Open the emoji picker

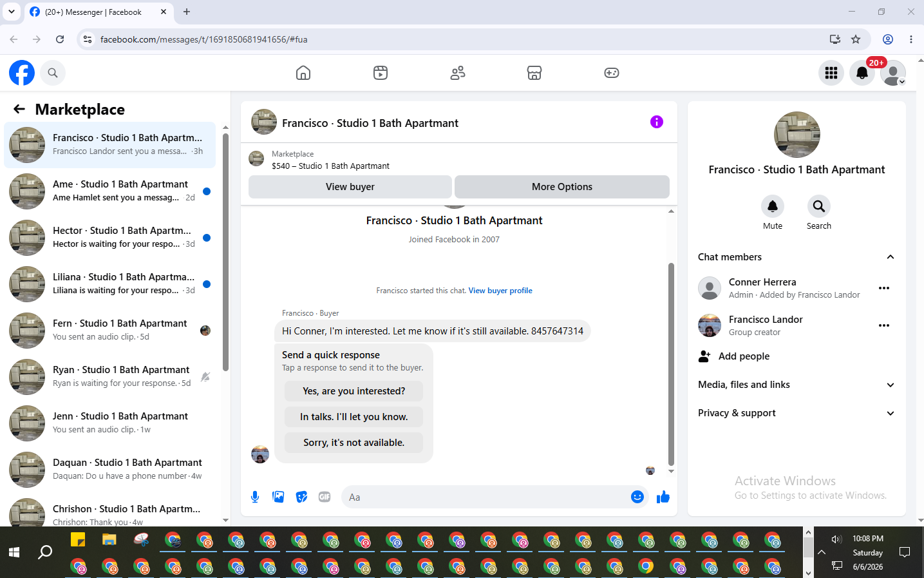coord(637,497)
